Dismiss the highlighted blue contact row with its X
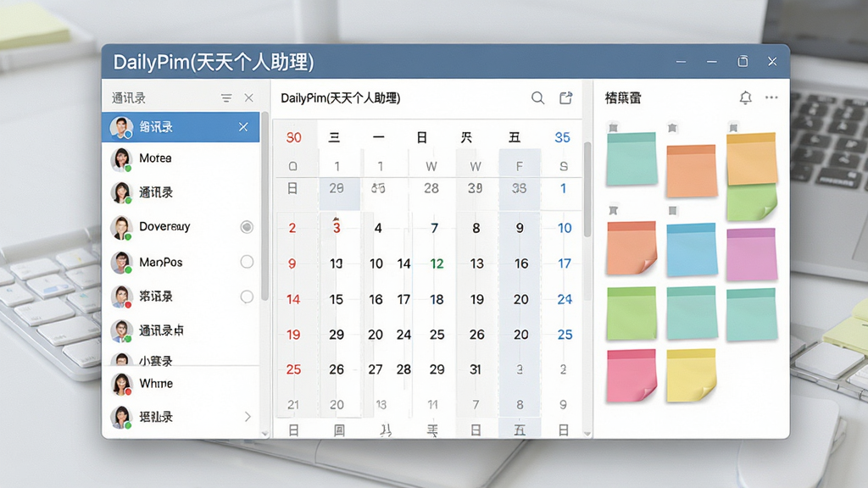 pyautogui.click(x=243, y=127)
